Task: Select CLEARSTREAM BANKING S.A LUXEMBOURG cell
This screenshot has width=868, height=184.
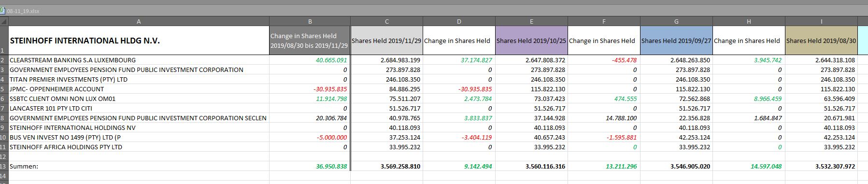Action: pos(139,60)
